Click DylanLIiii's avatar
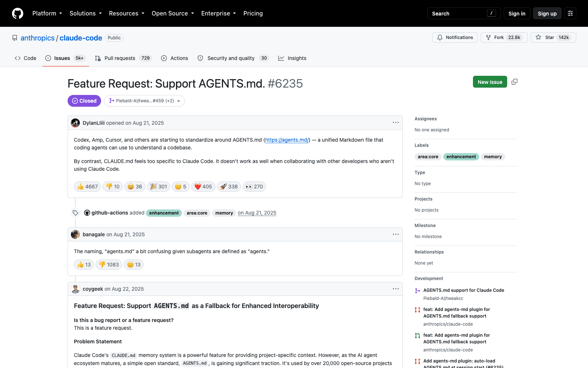Viewport: 588px width, 368px height. pos(75,123)
